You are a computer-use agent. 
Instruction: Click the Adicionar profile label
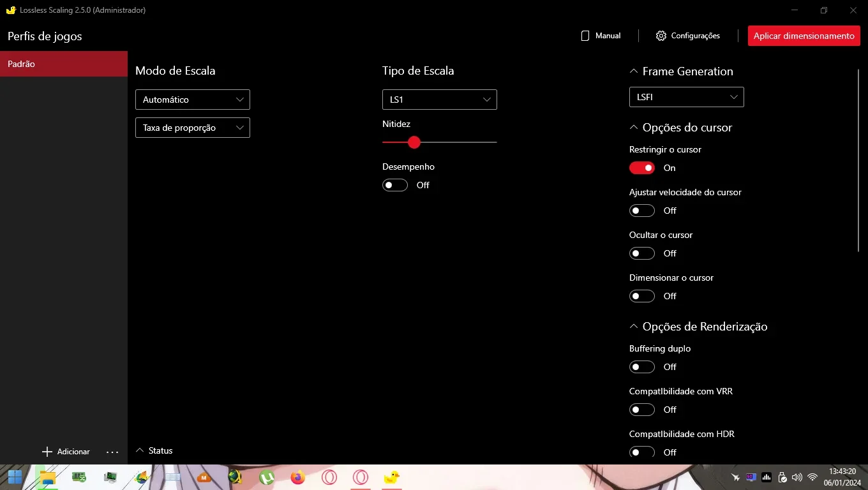tap(73, 452)
